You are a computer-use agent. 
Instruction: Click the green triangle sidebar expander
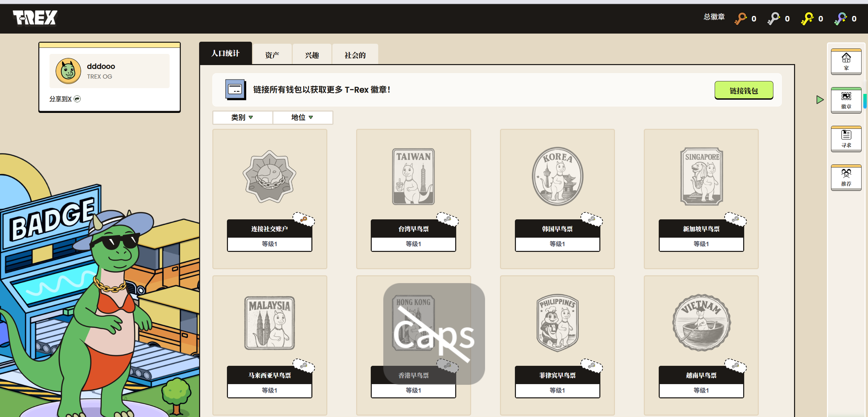pyautogui.click(x=820, y=100)
